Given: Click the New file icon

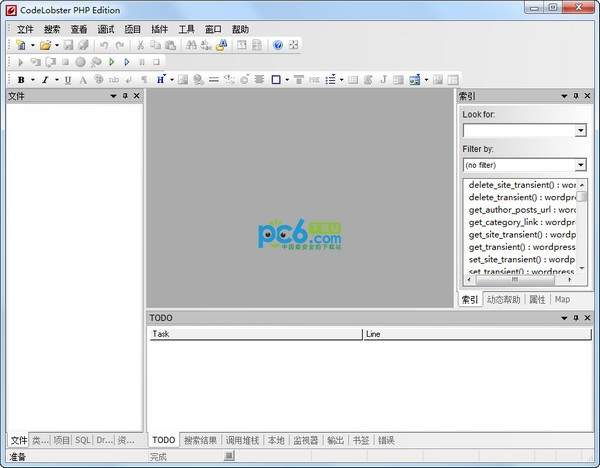Looking at the screenshot, I should pyautogui.click(x=20, y=45).
